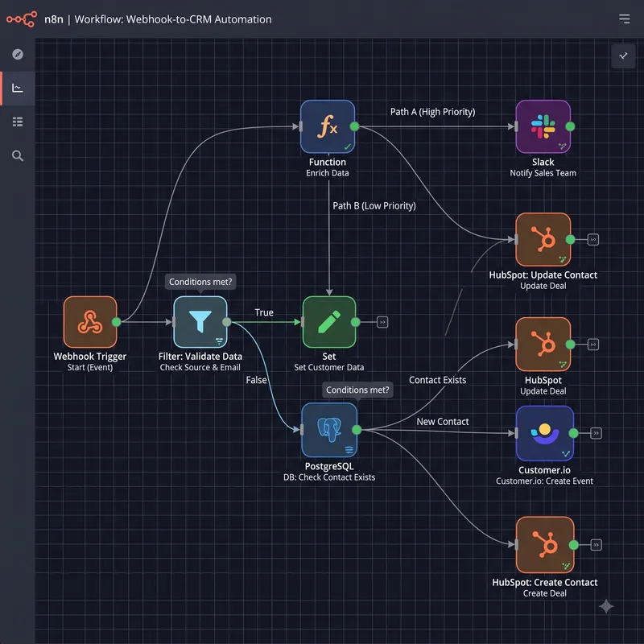Screen dimensions: 644x644
Task: Click the New Contact connection label
Action: coord(442,421)
